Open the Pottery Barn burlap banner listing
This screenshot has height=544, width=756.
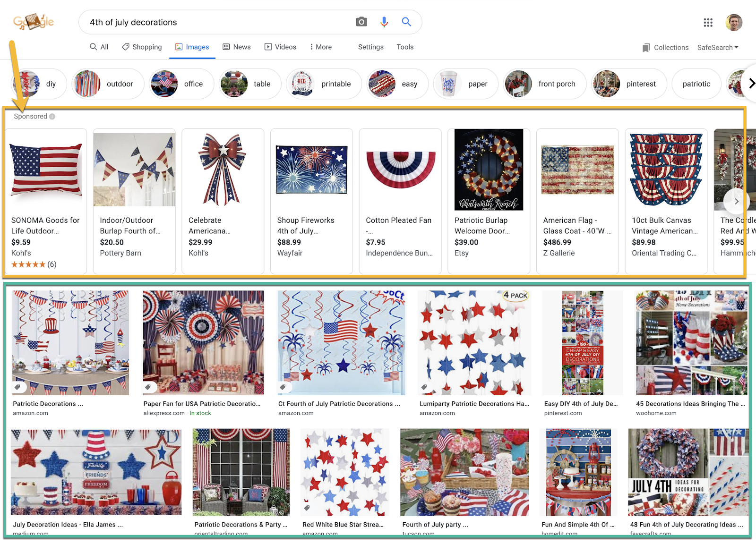point(134,201)
